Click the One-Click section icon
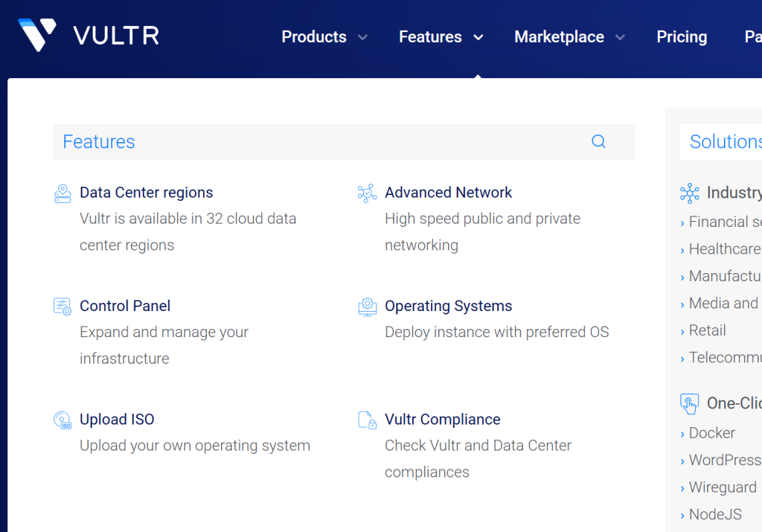Viewport: 762px width, 532px height. click(x=690, y=404)
